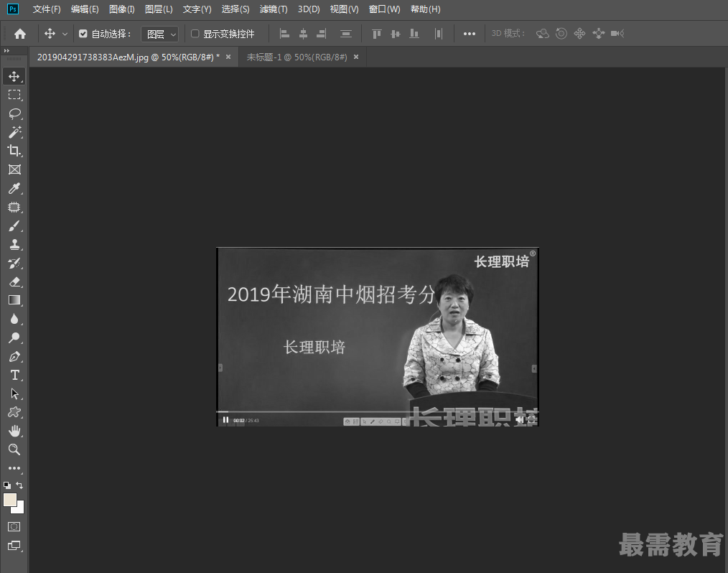Viewport: 728px width, 573px height.
Task: Select the Custom Shape tool
Action: [x=14, y=412]
